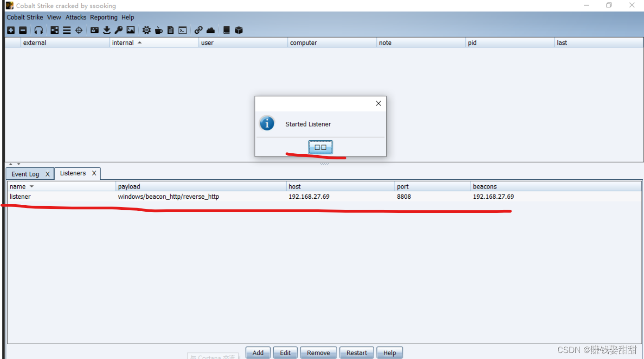This screenshot has height=359, width=644.
Task: Sort sessions by pid column header
Action: (x=510, y=43)
